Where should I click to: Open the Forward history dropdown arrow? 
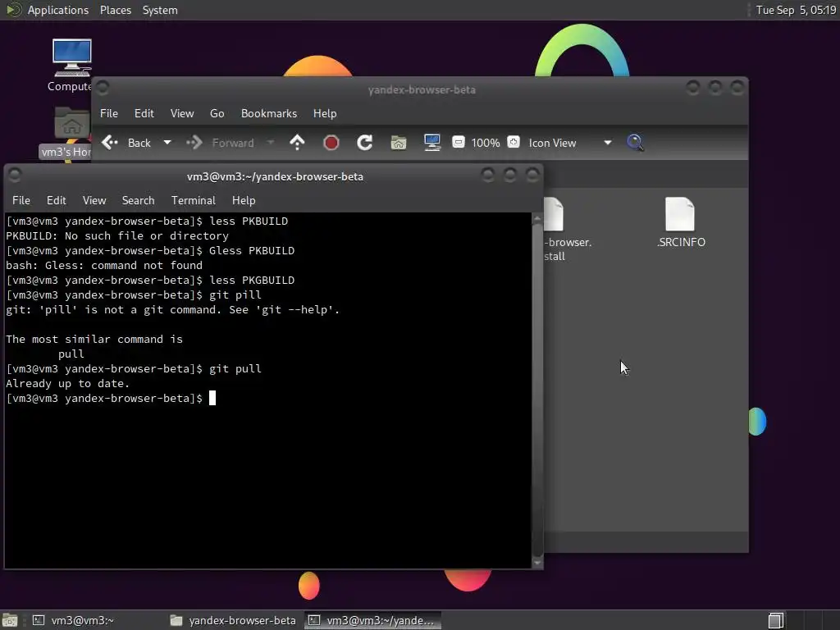click(x=271, y=143)
